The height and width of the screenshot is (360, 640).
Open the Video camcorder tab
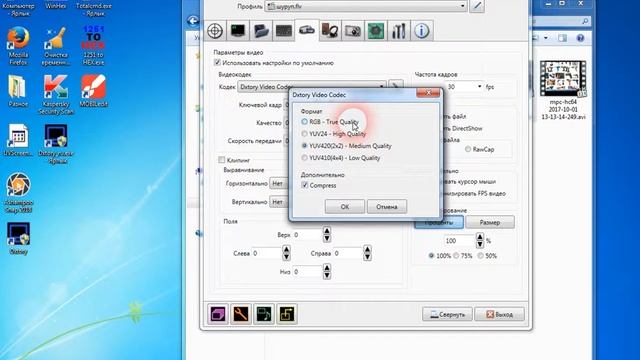pyautogui.click(x=307, y=30)
